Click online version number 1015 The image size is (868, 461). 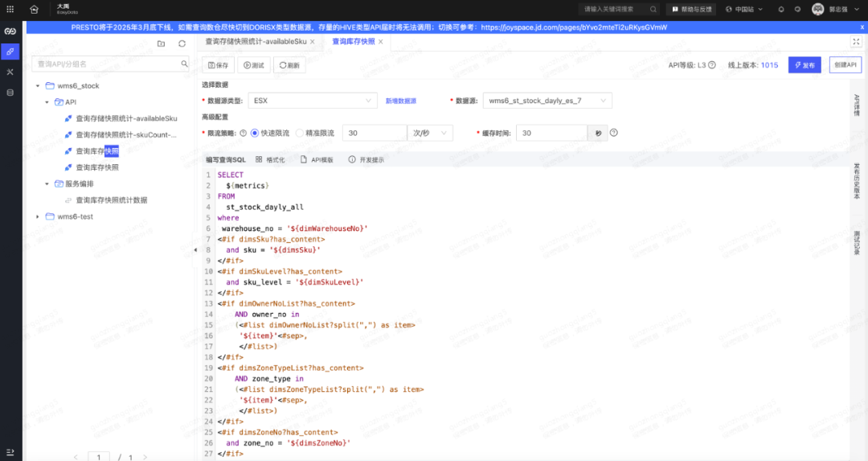(769, 65)
